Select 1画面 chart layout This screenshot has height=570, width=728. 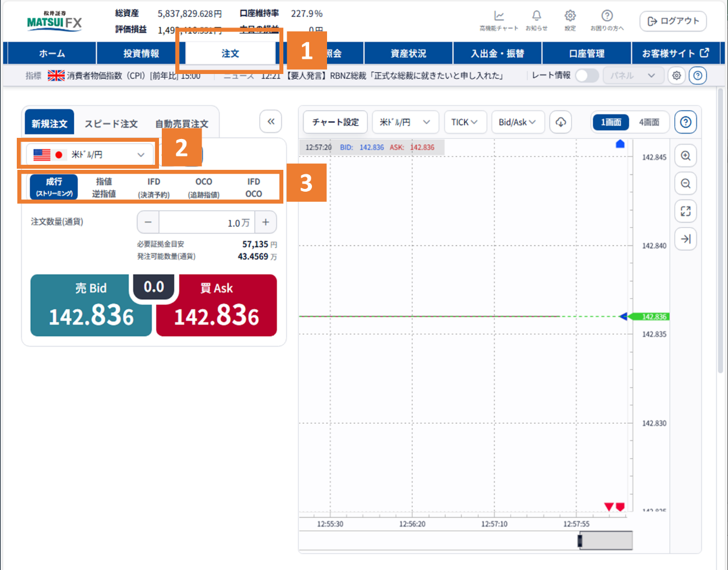click(611, 122)
